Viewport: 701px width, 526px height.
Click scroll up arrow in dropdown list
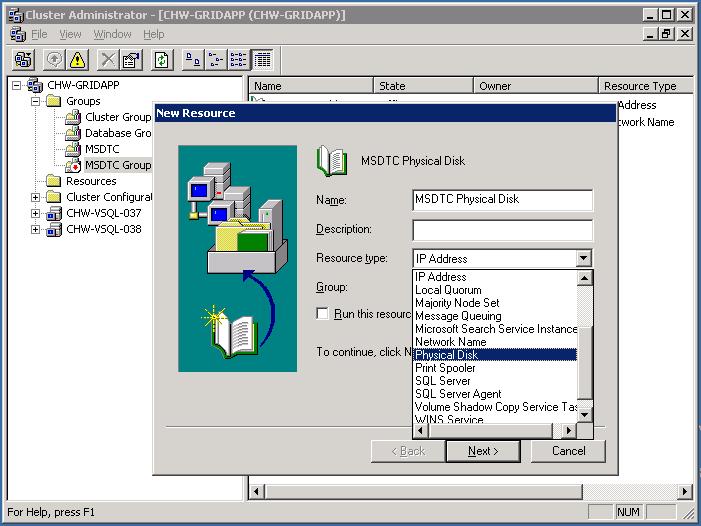[585, 278]
